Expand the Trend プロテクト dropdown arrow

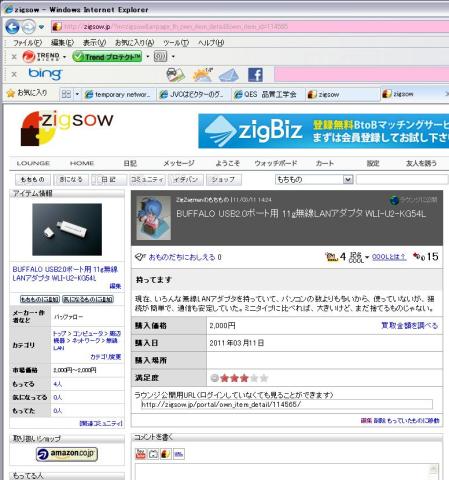coord(147,57)
